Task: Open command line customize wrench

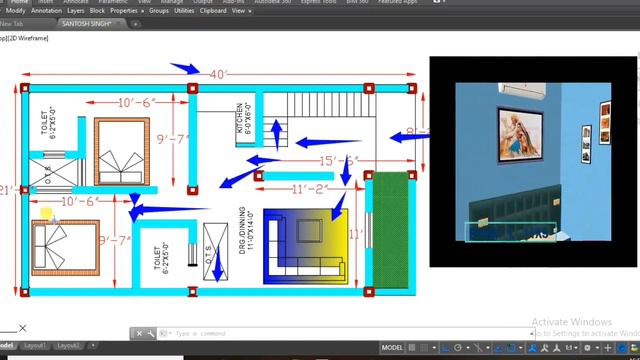Action: pyautogui.click(x=151, y=333)
